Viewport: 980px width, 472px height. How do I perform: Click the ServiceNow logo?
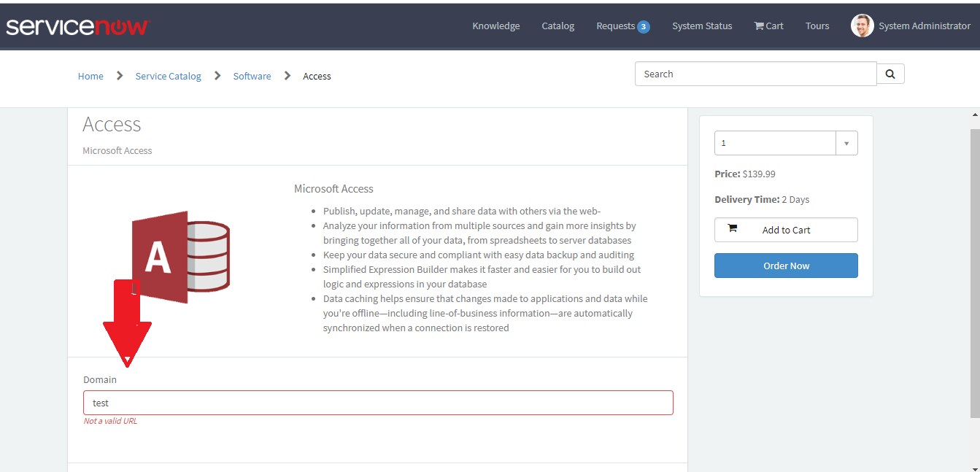77,27
